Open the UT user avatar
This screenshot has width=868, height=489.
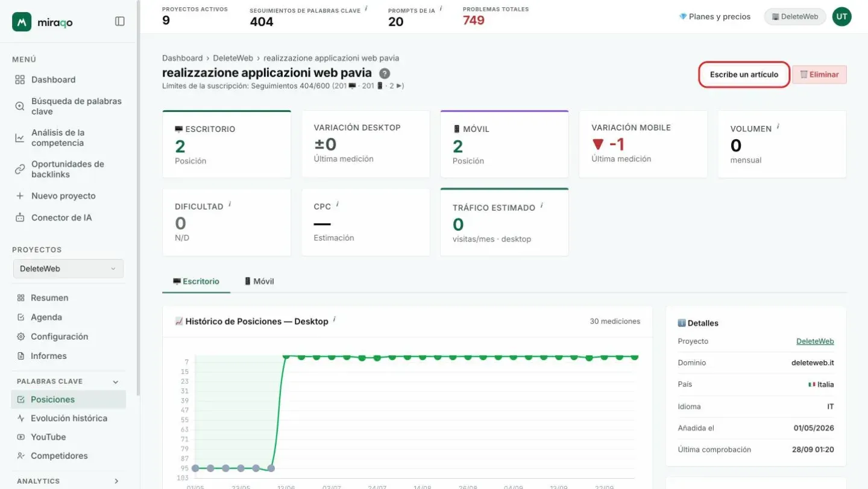click(x=842, y=17)
